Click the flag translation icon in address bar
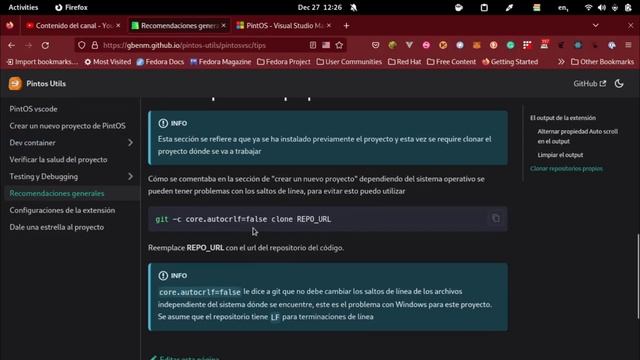The height and width of the screenshot is (360, 640). point(326,45)
